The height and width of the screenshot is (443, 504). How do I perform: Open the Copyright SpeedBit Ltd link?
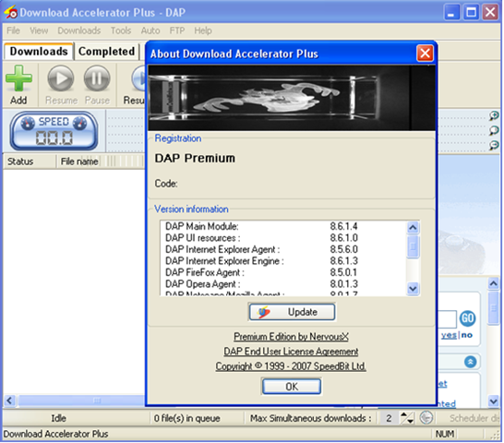[291, 366]
